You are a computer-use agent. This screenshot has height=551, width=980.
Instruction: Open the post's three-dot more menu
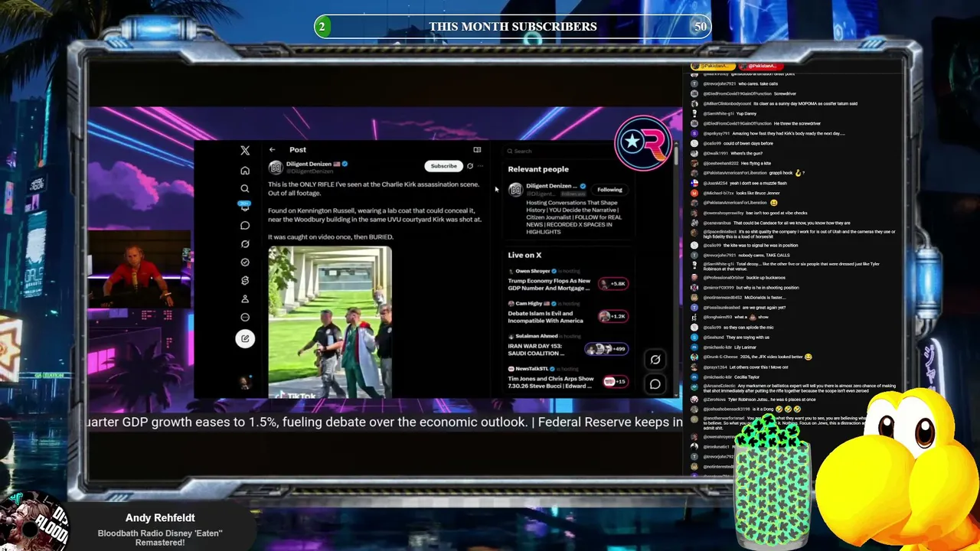click(481, 166)
